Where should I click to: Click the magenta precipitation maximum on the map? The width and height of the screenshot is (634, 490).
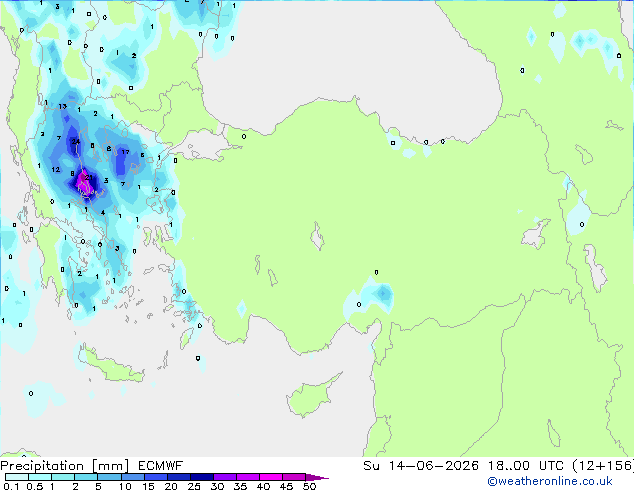84,184
